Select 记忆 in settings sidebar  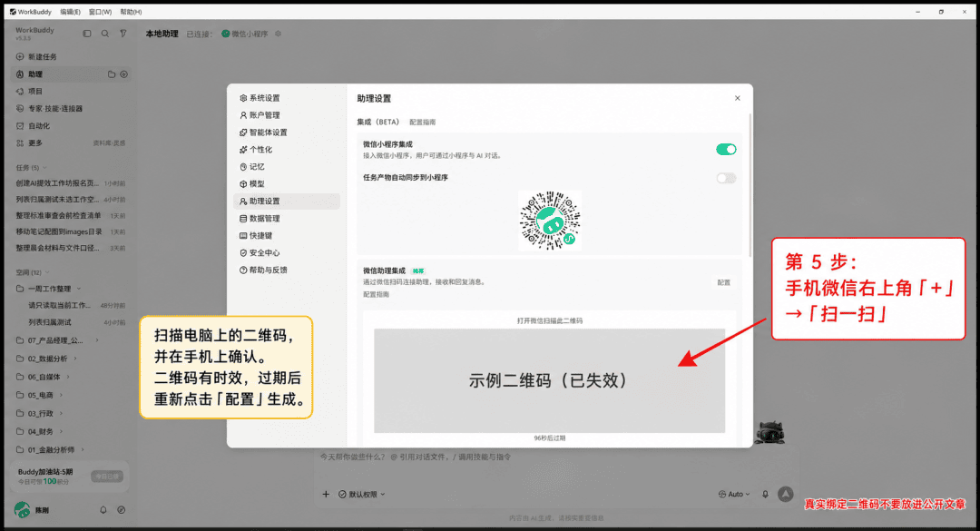(287, 167)
